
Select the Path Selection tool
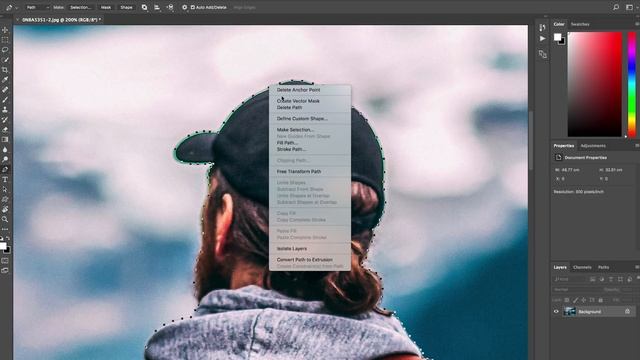click(x=5, y=189)
